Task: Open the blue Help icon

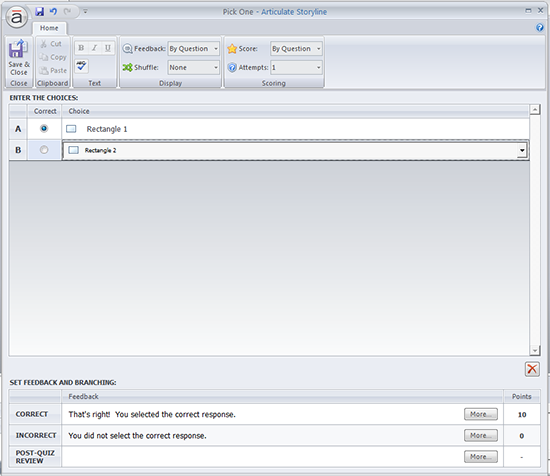Action: point(540,27)
